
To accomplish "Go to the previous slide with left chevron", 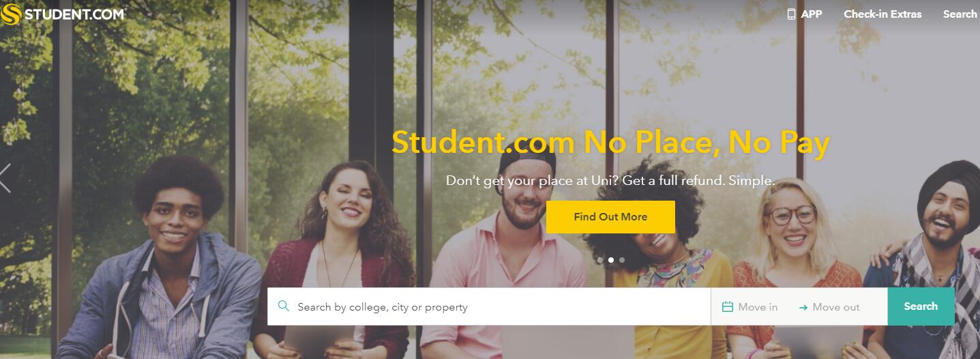I will (x=5, y=178).
